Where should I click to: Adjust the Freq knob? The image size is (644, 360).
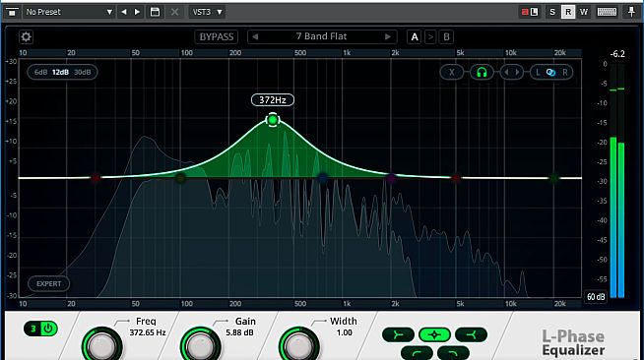point(101,344)
